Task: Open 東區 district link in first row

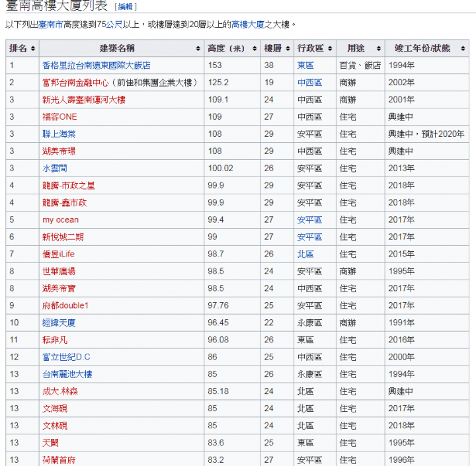Action: 305,65
